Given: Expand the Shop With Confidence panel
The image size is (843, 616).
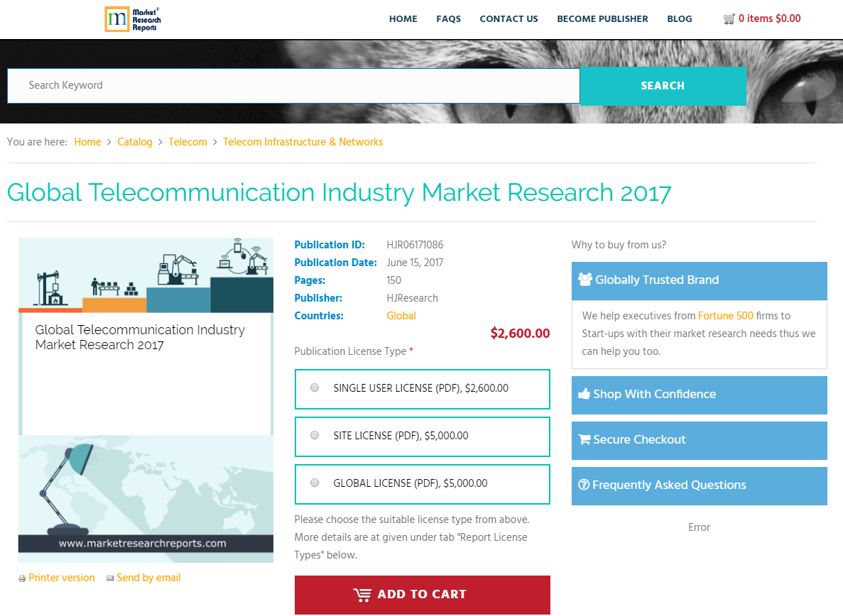Looking at the screenshot, I should [699, 395].
